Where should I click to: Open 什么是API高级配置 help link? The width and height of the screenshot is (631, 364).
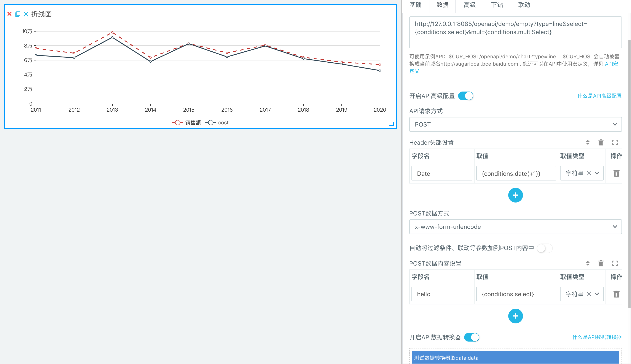tap(599, 96)
